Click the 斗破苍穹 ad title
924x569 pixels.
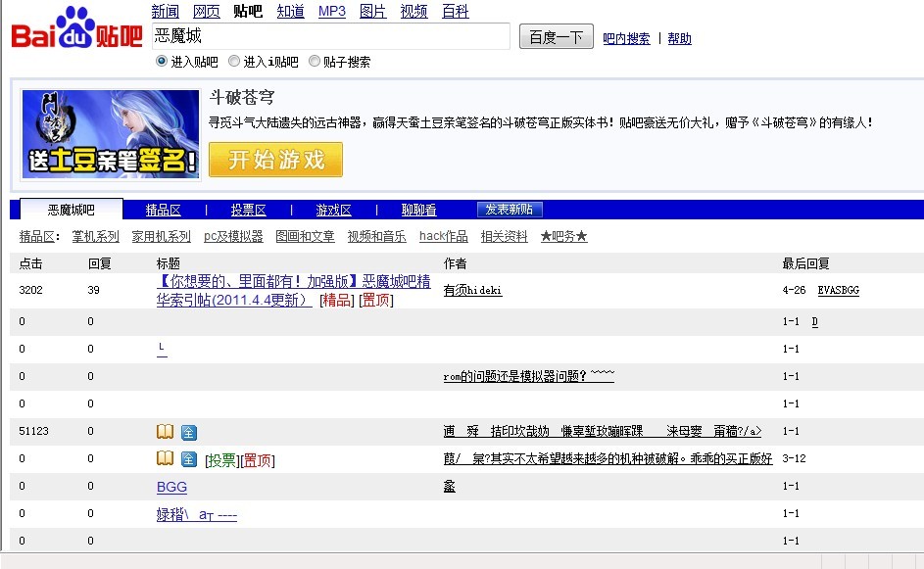pyautogui.click(x=242, y=97)
